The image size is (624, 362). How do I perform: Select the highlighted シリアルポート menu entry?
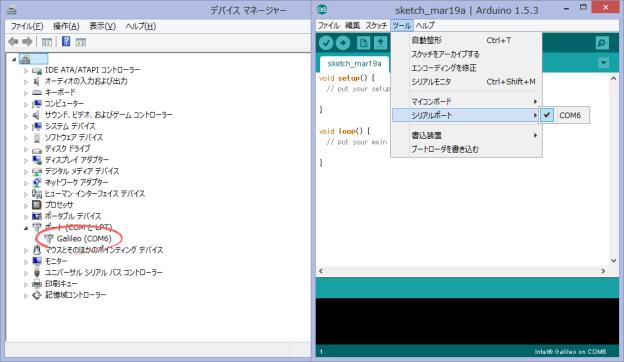click(466, 115)
